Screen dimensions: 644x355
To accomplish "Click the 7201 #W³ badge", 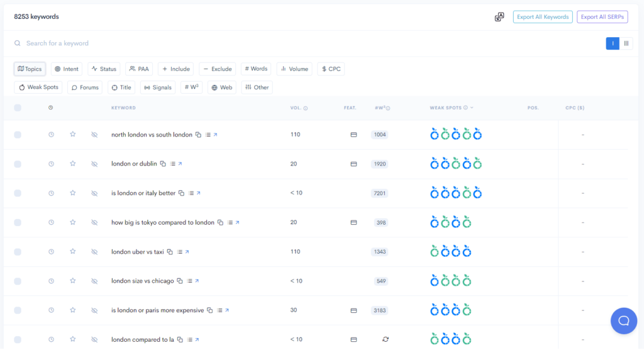I will (x=379, y=193).
